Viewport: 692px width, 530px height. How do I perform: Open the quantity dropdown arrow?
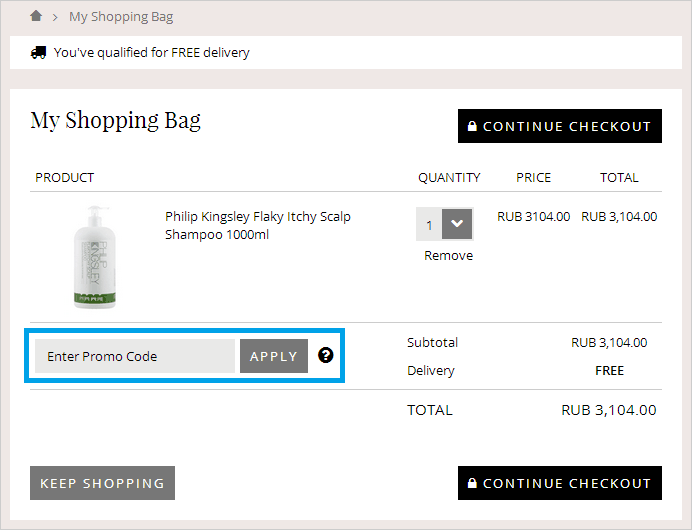pyautogui.click(x=457, y=224)
